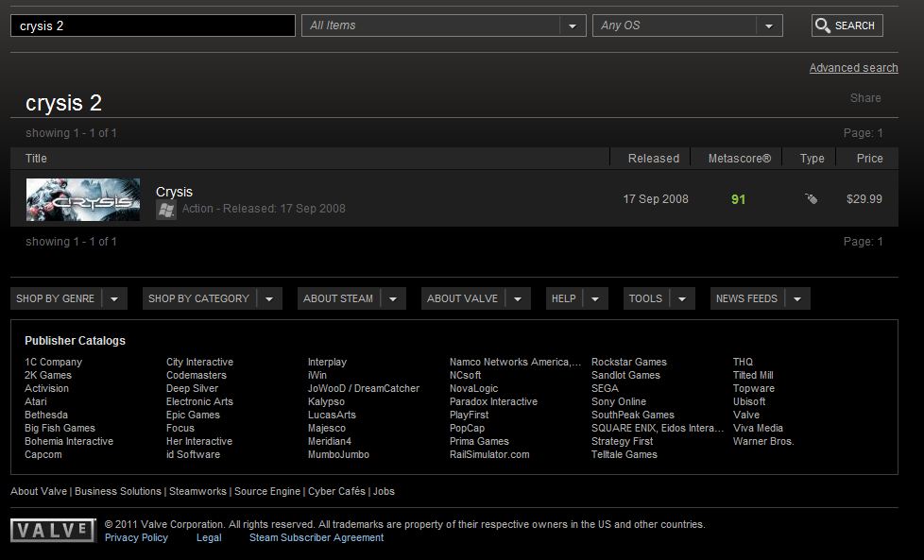Open the Steamworks footer link
This screenshot has width=924, height=560.
tap(198, 491)
